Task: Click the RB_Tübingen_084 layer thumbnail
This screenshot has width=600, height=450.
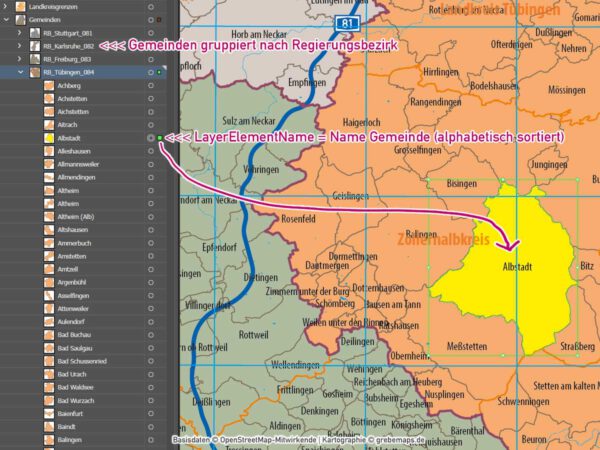Action: point(35,72)
